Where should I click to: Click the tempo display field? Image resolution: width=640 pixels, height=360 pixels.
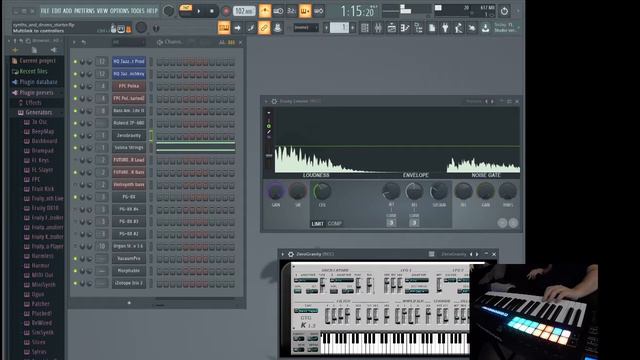click(x=244, y=11)
